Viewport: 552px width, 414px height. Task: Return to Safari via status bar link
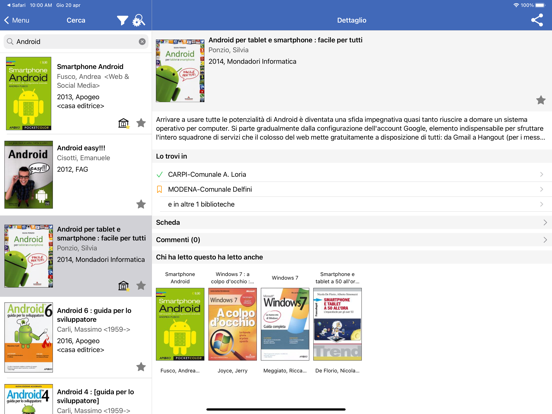(17, 5)
